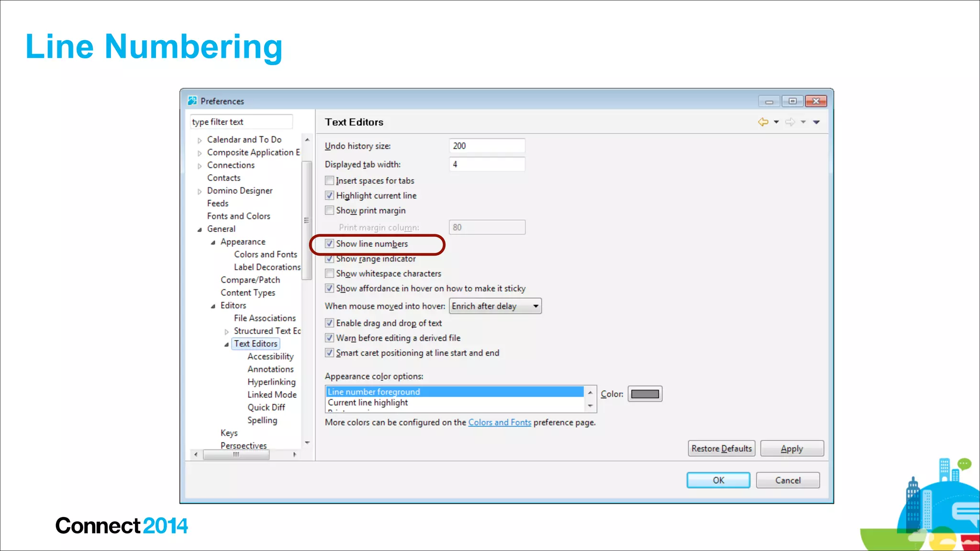Click the back navigation arrow icon
980x551 pixels.
coord(763,122)
